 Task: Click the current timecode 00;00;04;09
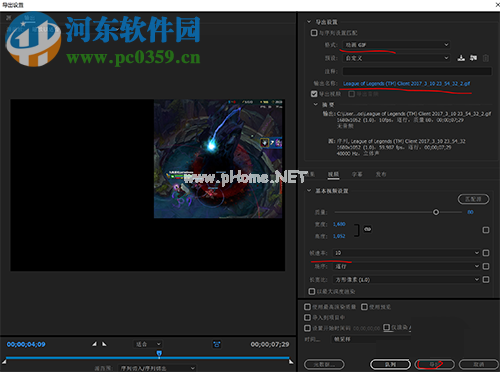point(26,344)
